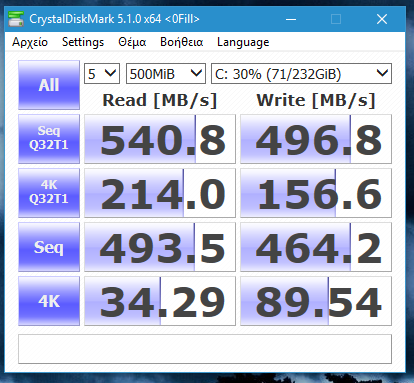Click the empty comment field at bottom

point(205,349)
